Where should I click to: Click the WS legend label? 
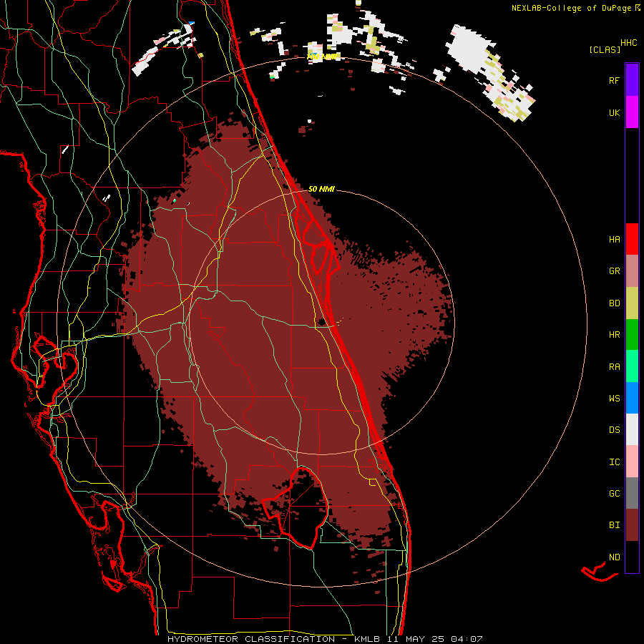tap(614, 399)
